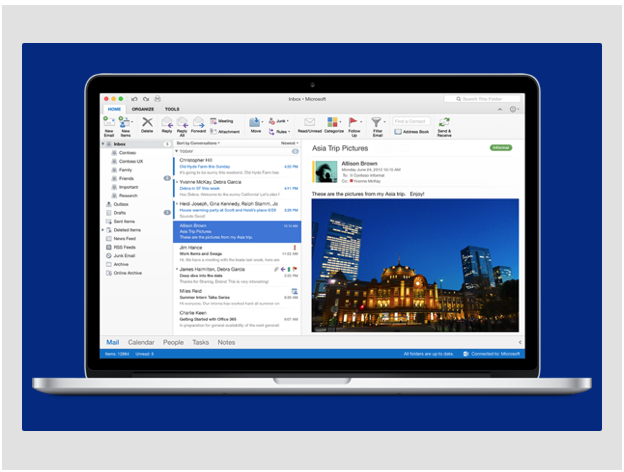Click the Follow Up flag icon
The width and height of the screenshot is (624, 472).
pos(353,122)
